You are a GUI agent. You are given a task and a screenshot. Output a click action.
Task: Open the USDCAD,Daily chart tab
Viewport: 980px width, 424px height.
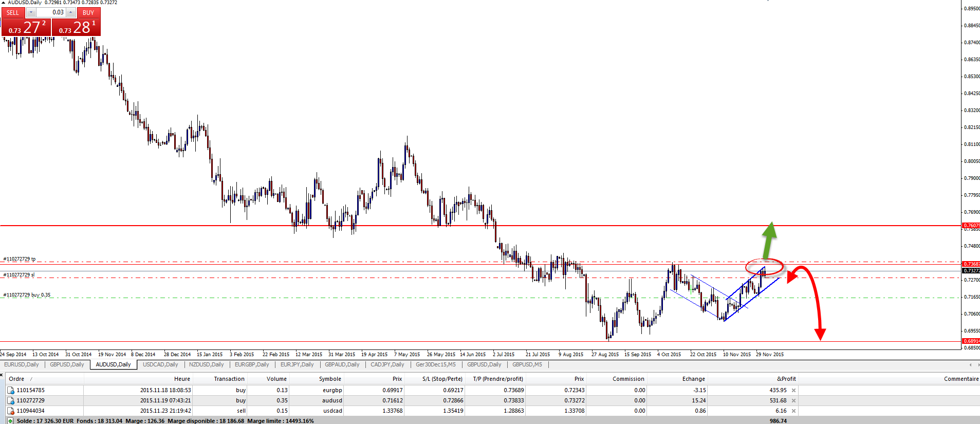coord(160,364)
